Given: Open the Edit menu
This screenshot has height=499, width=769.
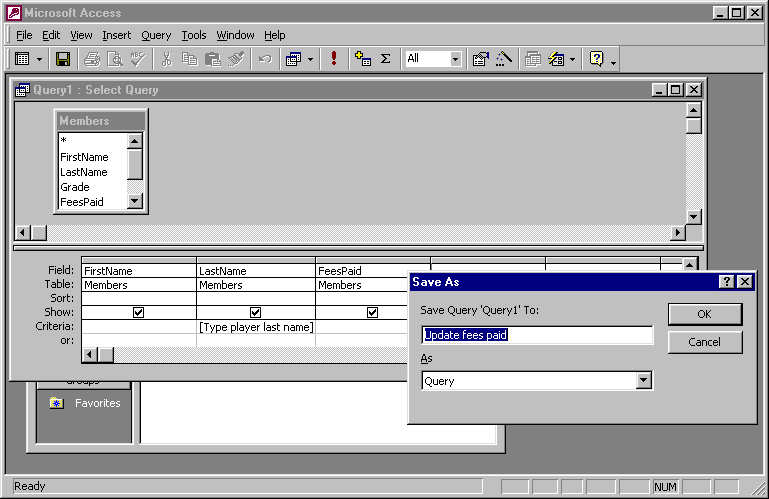Looking at the screenshot, I should click(51, 35).
